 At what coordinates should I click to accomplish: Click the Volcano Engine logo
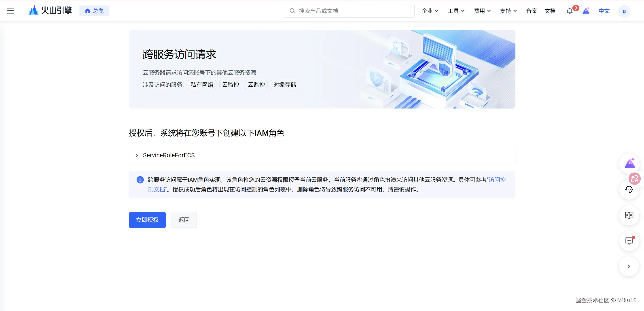(50, 11)
